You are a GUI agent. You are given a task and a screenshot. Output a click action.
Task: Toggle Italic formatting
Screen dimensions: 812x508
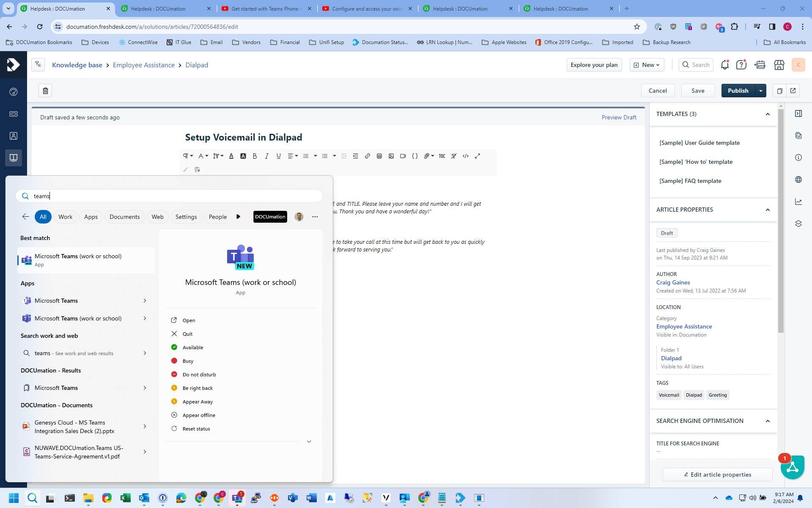pyautogui.click(x=266, y=156)
